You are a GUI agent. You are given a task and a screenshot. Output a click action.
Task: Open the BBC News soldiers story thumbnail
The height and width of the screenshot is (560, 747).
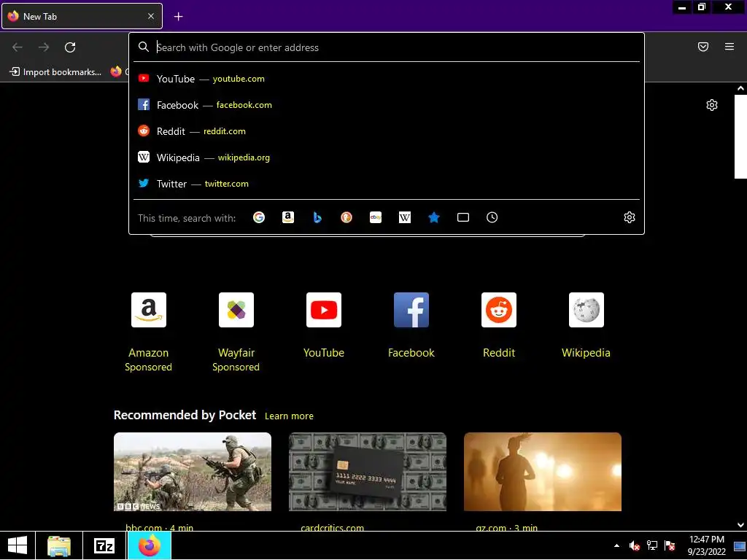(x=193, y=472)
